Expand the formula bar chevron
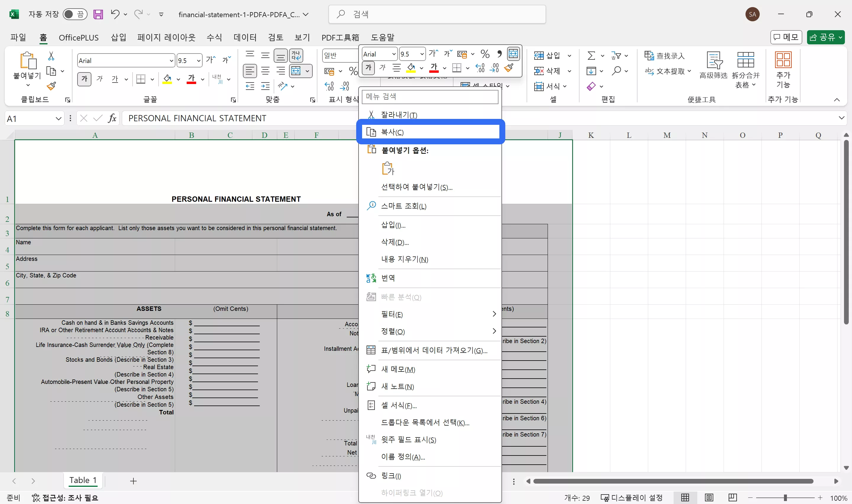The width and height of the screenshot is (852, 504). 841,118
